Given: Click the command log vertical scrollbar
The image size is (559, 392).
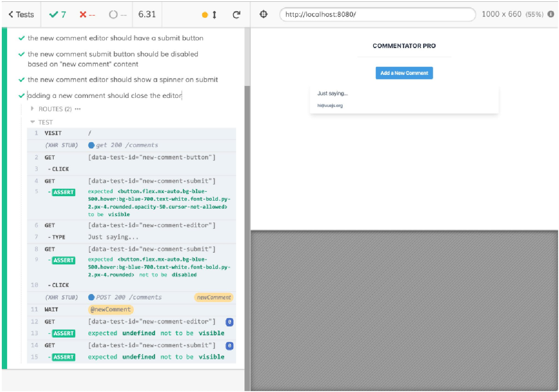Looking at the screenshot, I should click(x=247, y=238).
